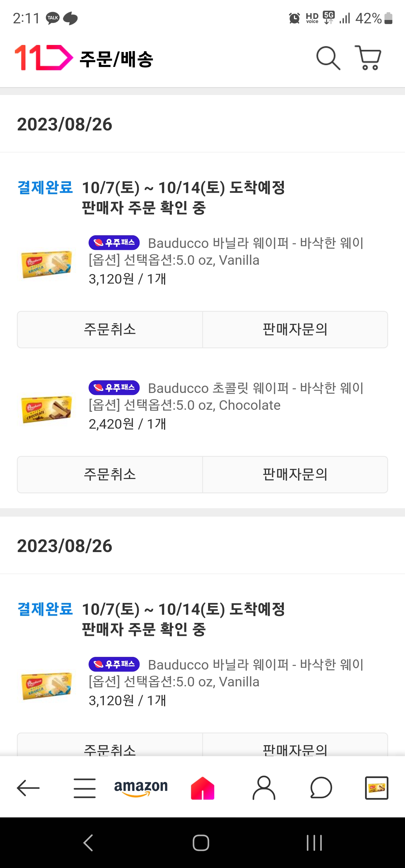Open recently viewed product thumbnail in bottom bar

pyautogui.click(x=377, y=788)
